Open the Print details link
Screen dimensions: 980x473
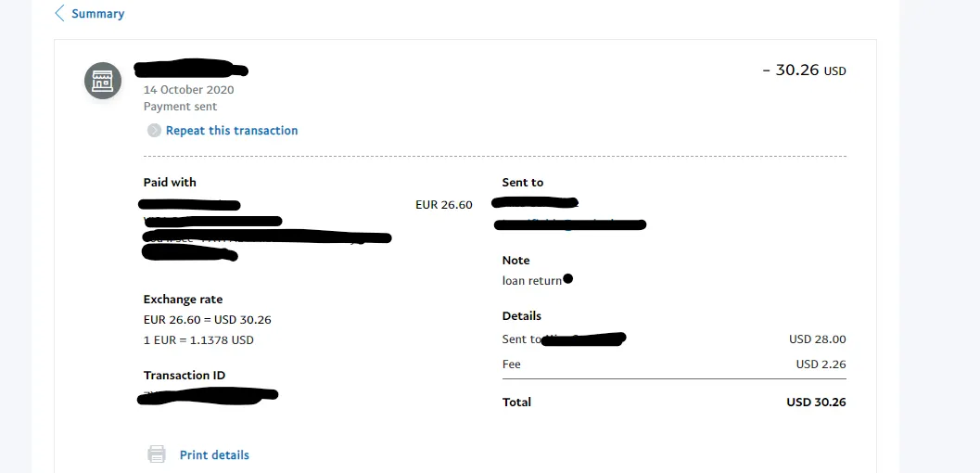[x=214, y=455]
